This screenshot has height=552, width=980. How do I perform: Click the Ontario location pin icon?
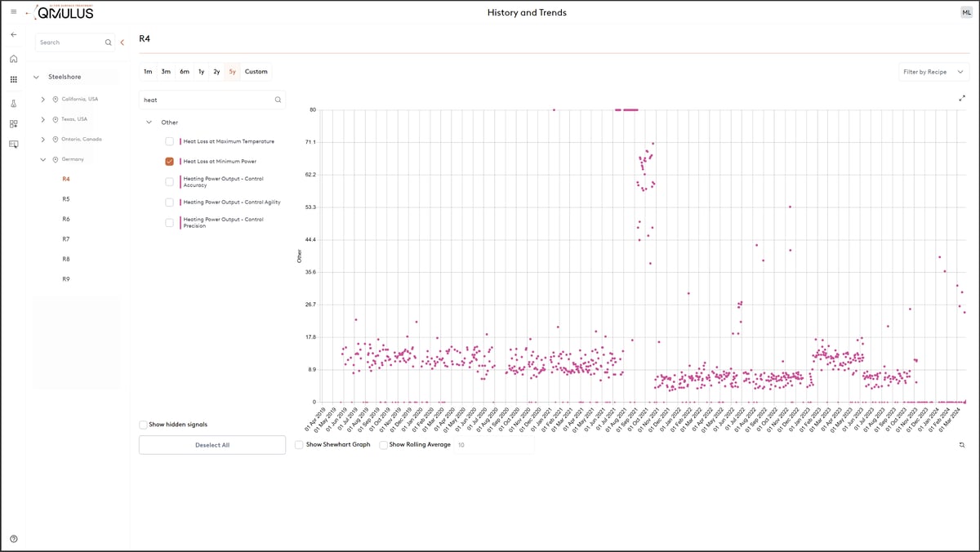tap(55, 139)
